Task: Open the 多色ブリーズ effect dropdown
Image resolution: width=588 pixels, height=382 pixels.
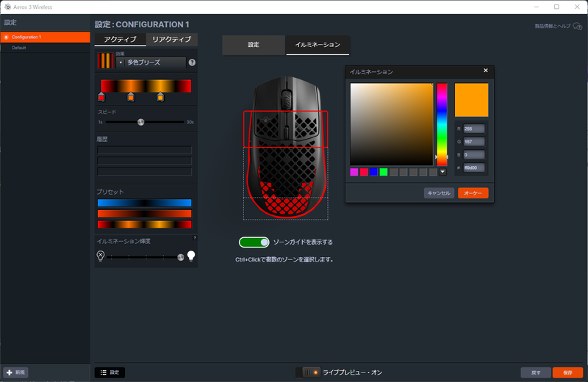Action: point(151,62)
